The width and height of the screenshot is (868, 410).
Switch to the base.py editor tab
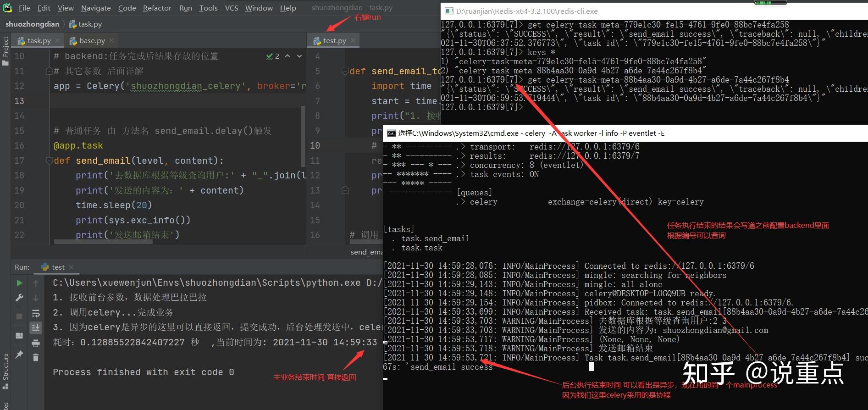92,40
